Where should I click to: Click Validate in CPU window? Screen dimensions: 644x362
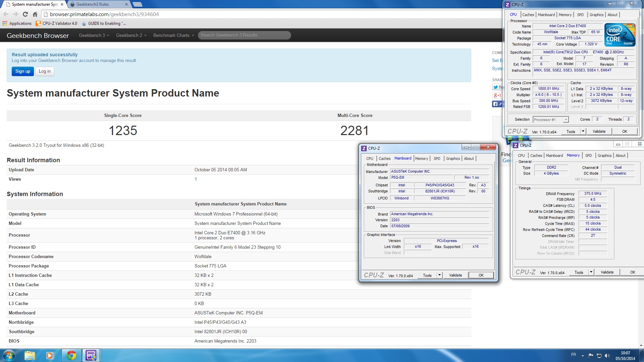pyautogui.click(x=599, y=131)
